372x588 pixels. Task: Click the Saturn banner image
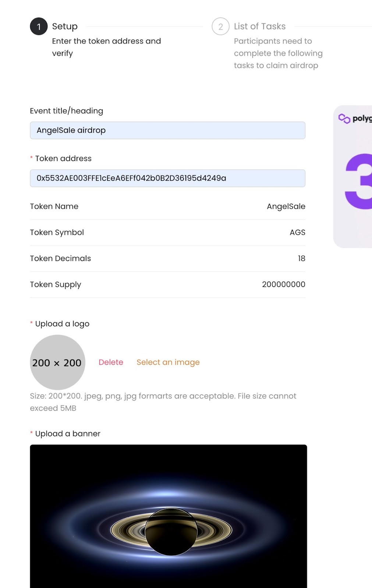169,516
